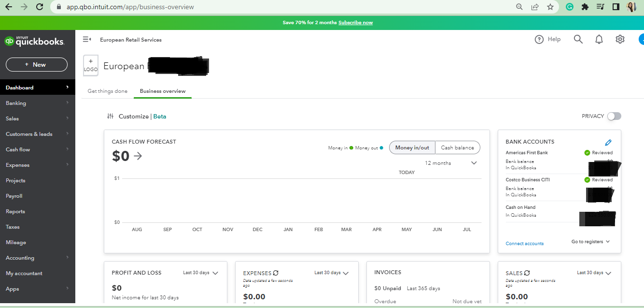Open the browser media control icon

600,7
